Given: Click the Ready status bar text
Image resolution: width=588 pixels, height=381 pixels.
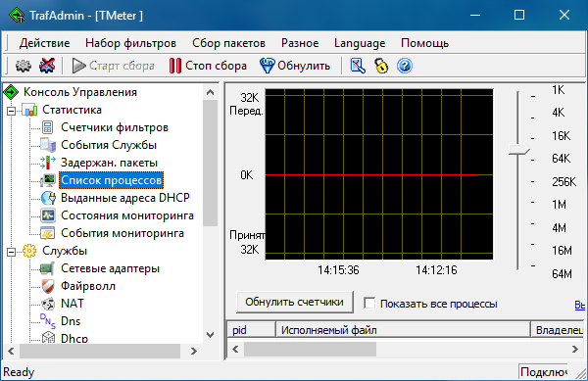Looking at the screenshot, I should (x=19, y=372).
